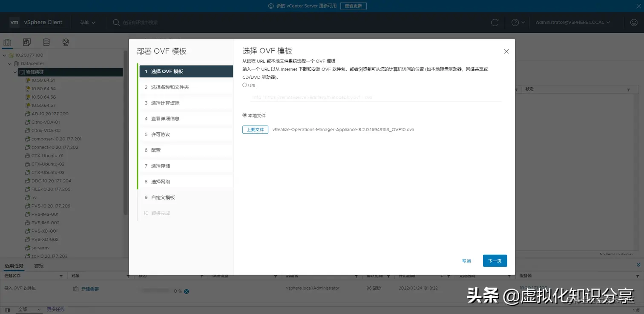644x314 pixels.
Task: Click the feedback smiley icon top right
Action: pyautogui.click(x=634, y=23)
